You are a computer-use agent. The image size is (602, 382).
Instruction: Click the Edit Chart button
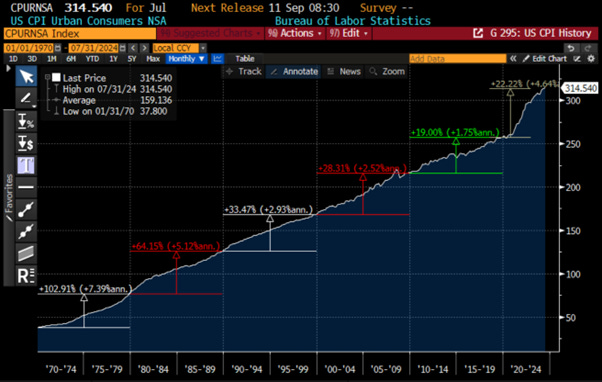545,59
